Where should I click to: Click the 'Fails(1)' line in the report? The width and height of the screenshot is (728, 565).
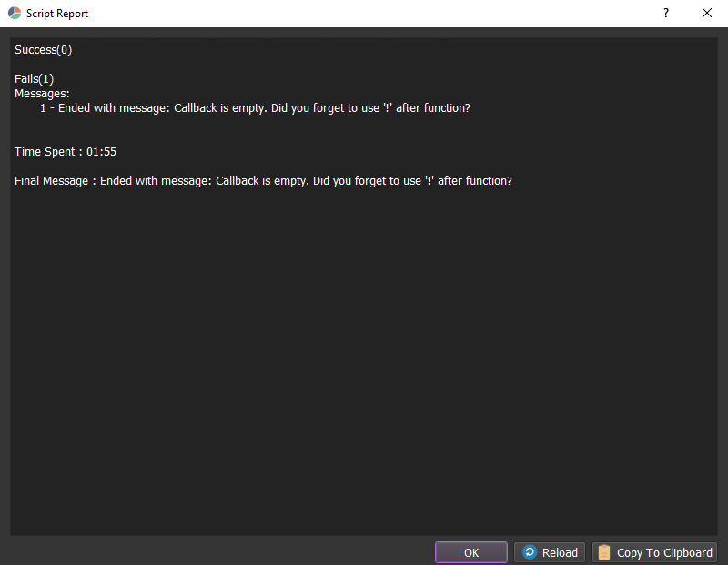(35, 79)
